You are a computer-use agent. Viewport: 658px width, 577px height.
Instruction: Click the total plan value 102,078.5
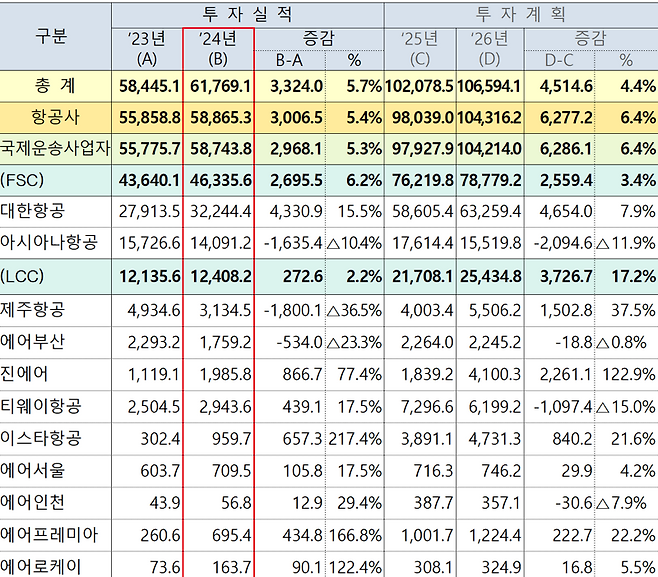coord(419,86)
